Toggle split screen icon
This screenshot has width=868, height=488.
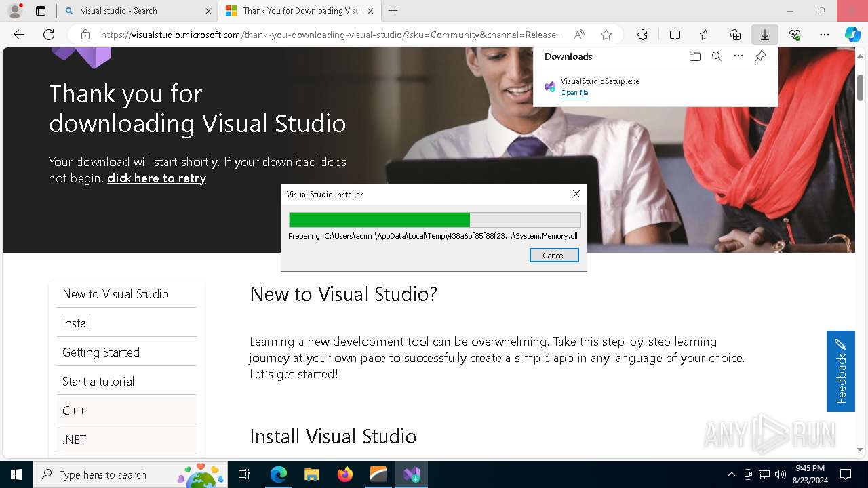[675, 35]
